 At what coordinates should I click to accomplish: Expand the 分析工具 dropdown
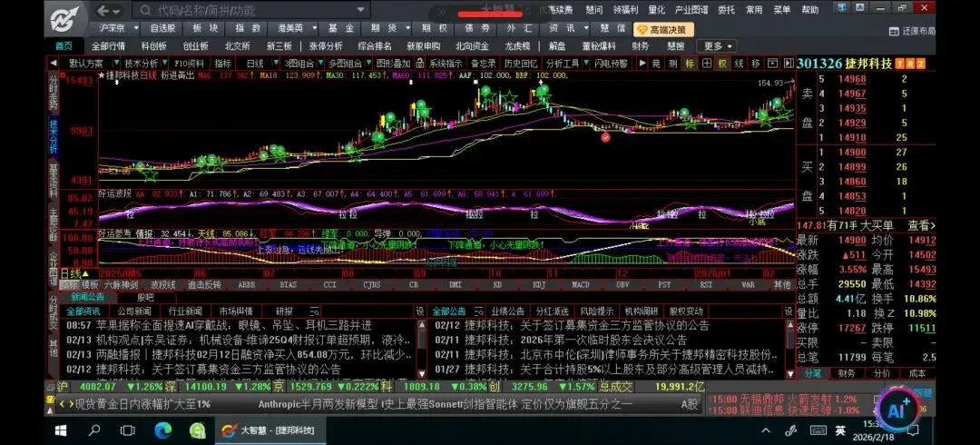[587, 64]
